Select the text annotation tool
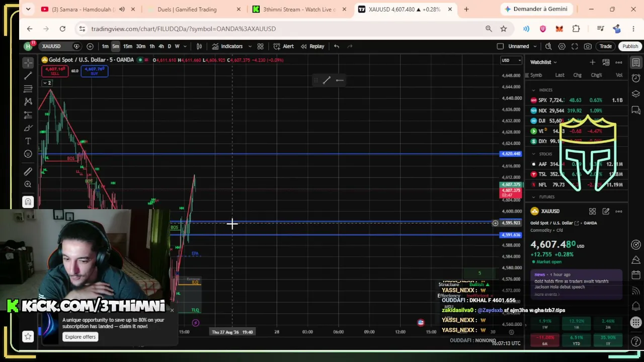The height and width of the screenshot is (362, 644). click(x=28, y=141)
